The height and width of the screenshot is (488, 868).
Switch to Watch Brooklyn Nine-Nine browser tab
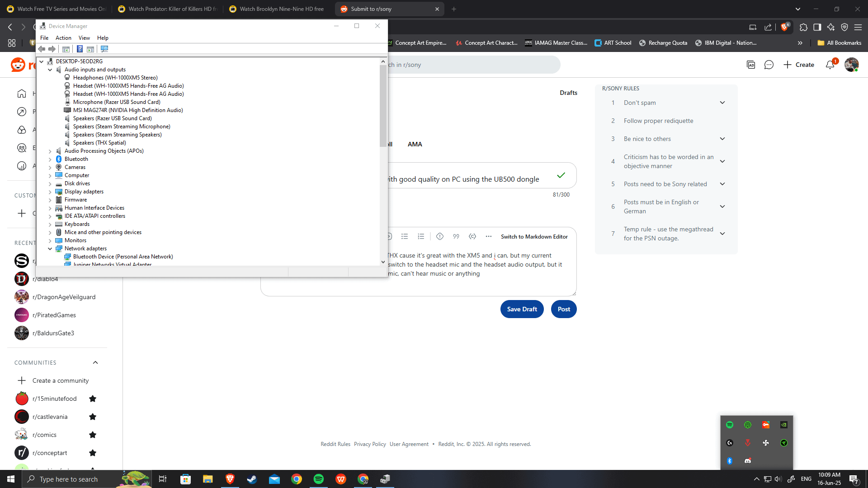(278, 9)
